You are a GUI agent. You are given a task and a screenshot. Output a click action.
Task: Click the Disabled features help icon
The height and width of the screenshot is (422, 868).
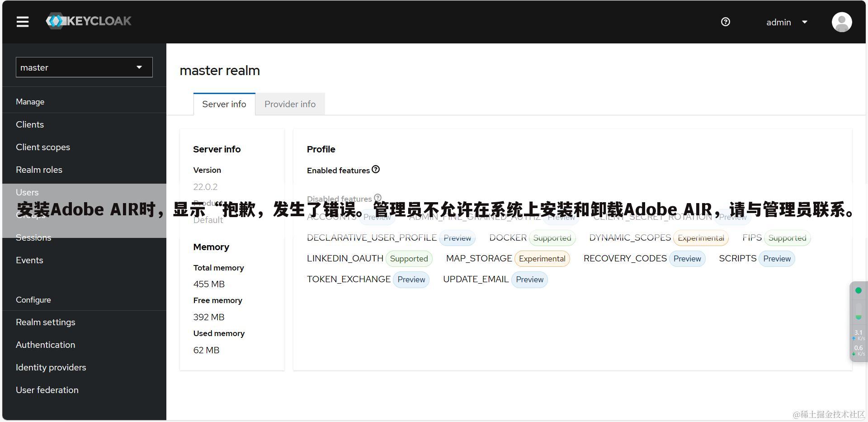378,198
